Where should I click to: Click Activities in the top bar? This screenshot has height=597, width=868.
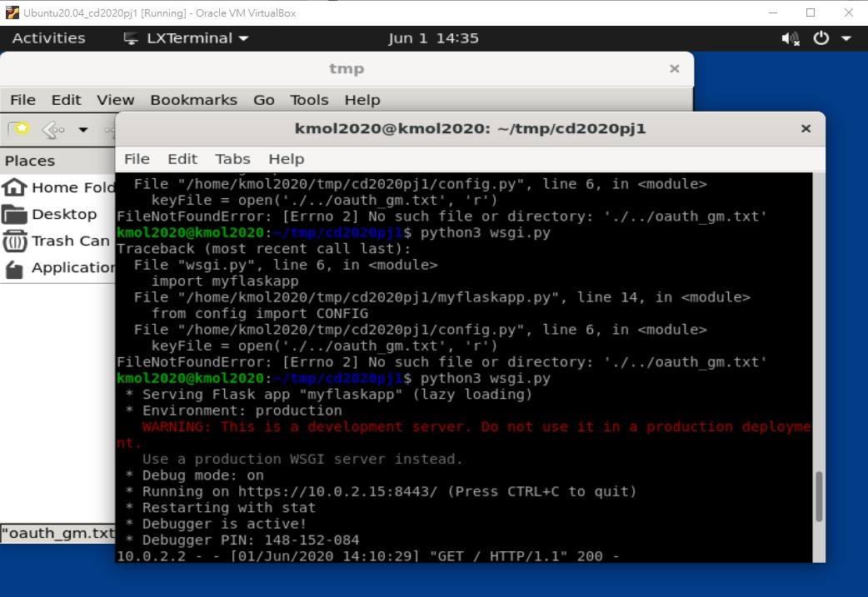(48, 38)
